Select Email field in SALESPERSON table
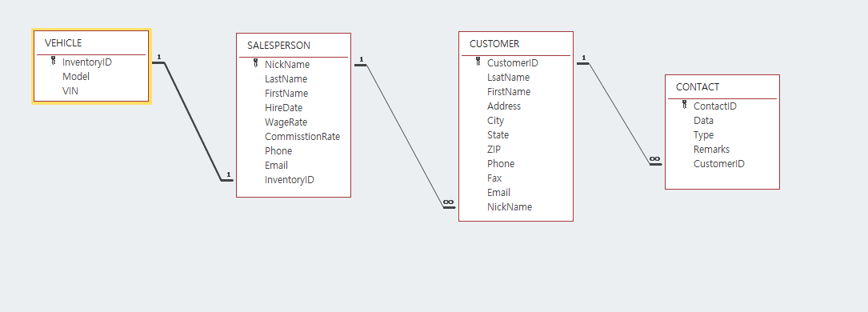 (276, 166)
